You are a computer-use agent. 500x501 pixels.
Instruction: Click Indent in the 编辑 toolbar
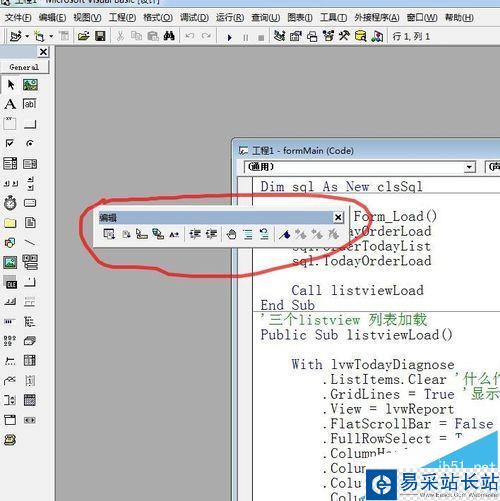pos(195,234)
